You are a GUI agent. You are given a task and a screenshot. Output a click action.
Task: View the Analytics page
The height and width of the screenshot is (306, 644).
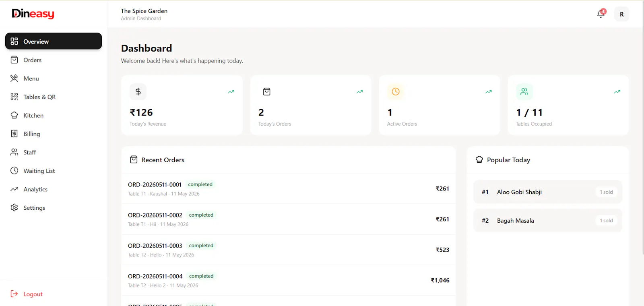pos(54,189)
